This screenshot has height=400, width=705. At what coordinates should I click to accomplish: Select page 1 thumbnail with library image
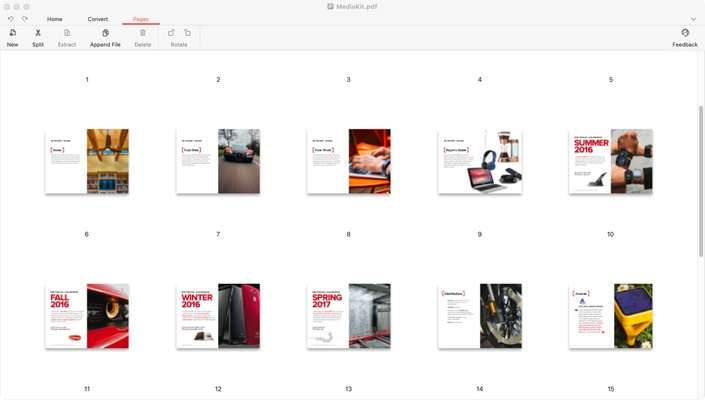(87, 161)
